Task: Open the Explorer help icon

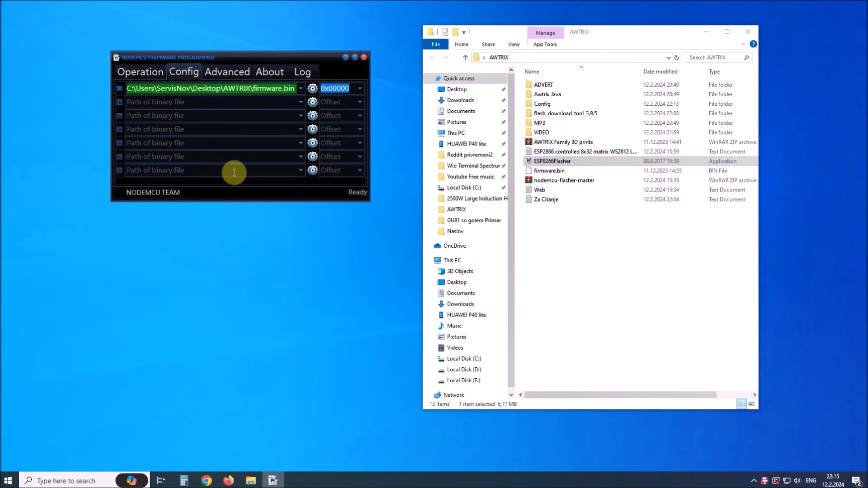Action: pyautogui.click(x=753, y=44)
